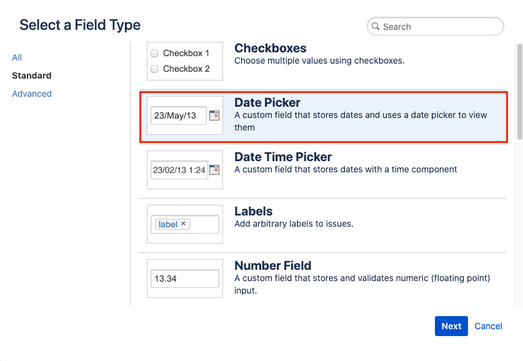Image resolution: width=523 pixels, height=361 pixels.
Task: Click the 13.34 sample number box
Action: [x=185, y=279]
